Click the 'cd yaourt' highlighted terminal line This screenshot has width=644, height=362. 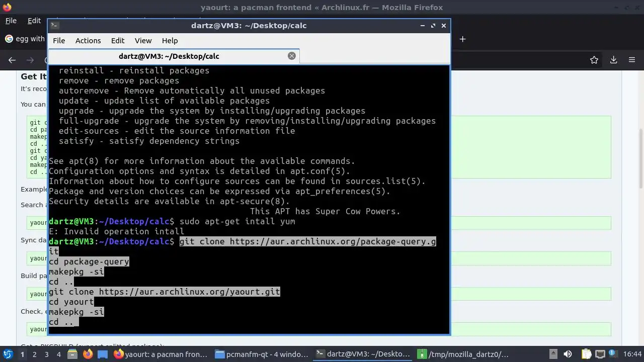[71, 302]
